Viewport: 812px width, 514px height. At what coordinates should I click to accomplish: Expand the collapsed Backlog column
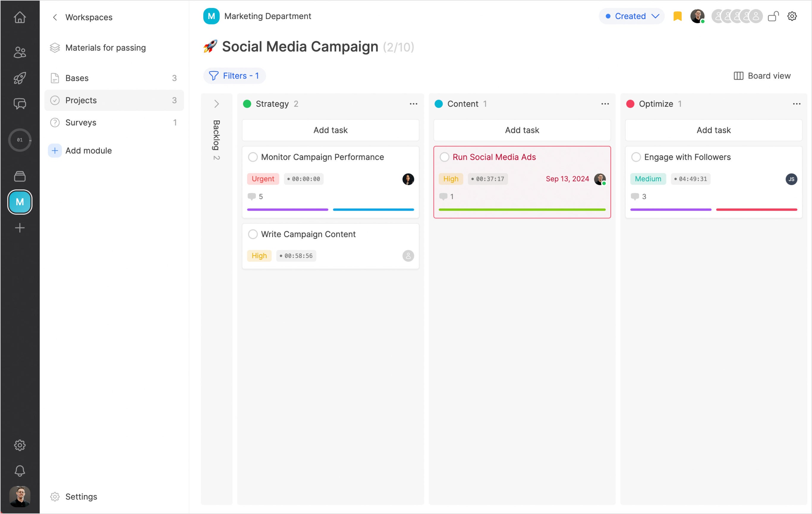216,104
